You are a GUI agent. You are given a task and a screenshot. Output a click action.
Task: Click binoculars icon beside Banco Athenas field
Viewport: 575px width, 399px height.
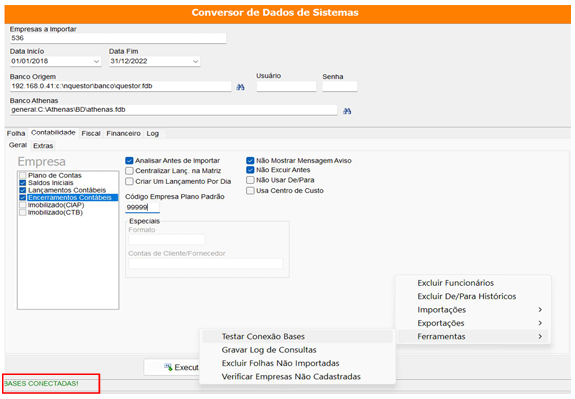coord(347,111)
